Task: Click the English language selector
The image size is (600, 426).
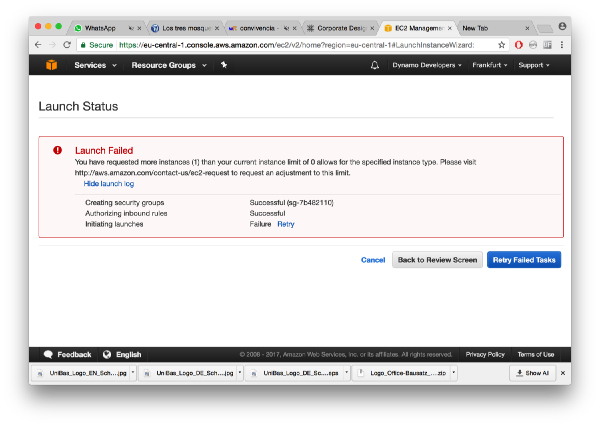Action: click(122, 354)
